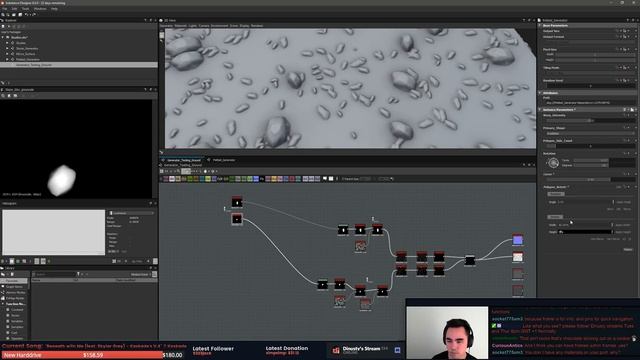Click the Undo arrow in main toolbar

27,15
